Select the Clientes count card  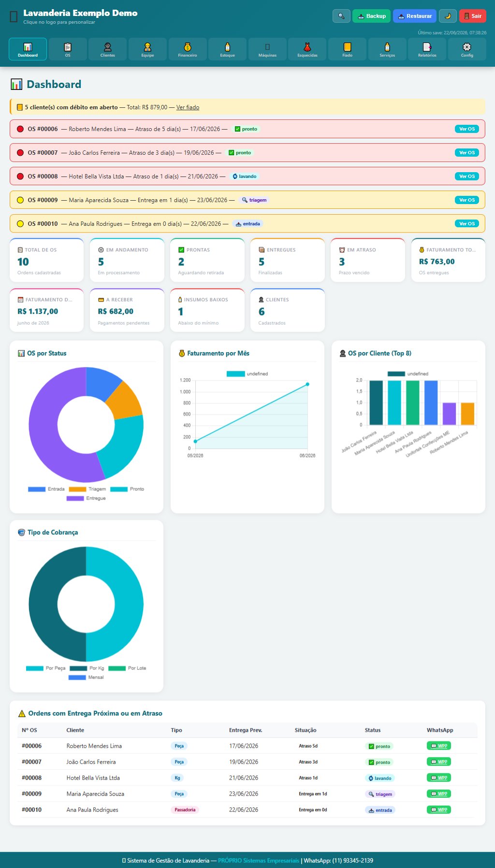[x=288, y=310]
